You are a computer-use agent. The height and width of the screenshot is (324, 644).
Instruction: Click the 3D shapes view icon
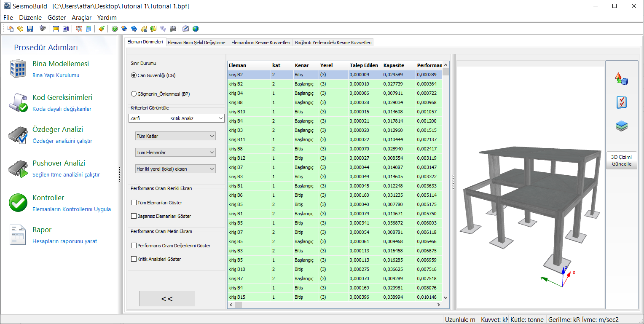coord(622,79)
